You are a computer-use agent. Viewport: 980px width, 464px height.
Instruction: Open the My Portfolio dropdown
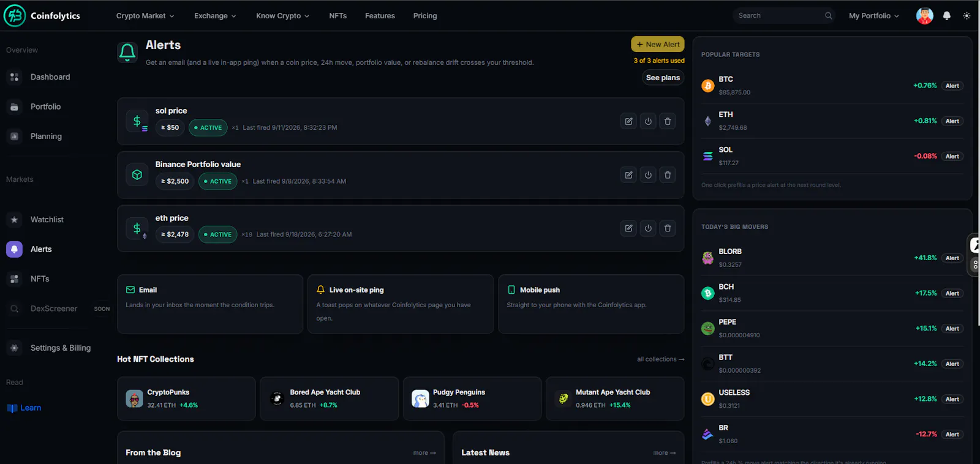874,16
